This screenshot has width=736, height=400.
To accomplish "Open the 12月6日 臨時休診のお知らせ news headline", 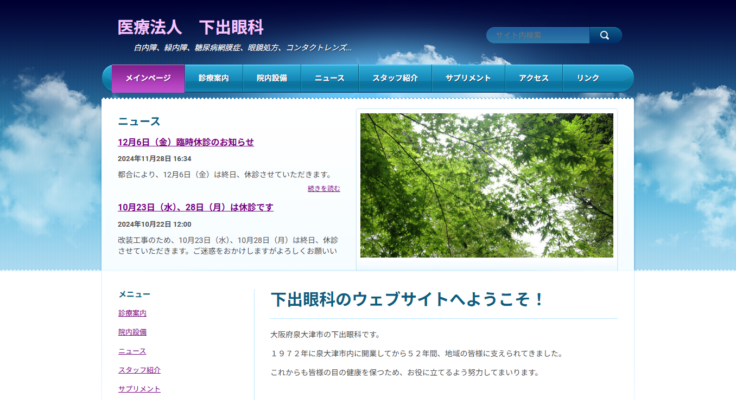I will pos(186,142).
